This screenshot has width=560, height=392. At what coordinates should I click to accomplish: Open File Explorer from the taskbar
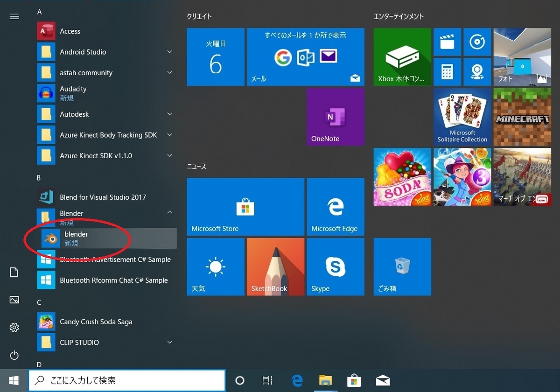coord(325,380)
